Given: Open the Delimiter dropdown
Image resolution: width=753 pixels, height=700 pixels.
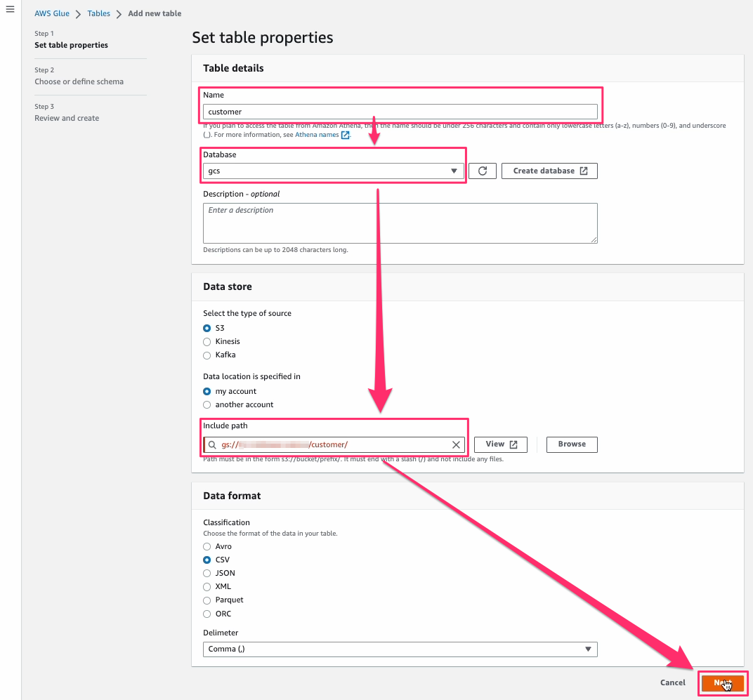Looking at the screenshot, I should click(x=400, y=649).
